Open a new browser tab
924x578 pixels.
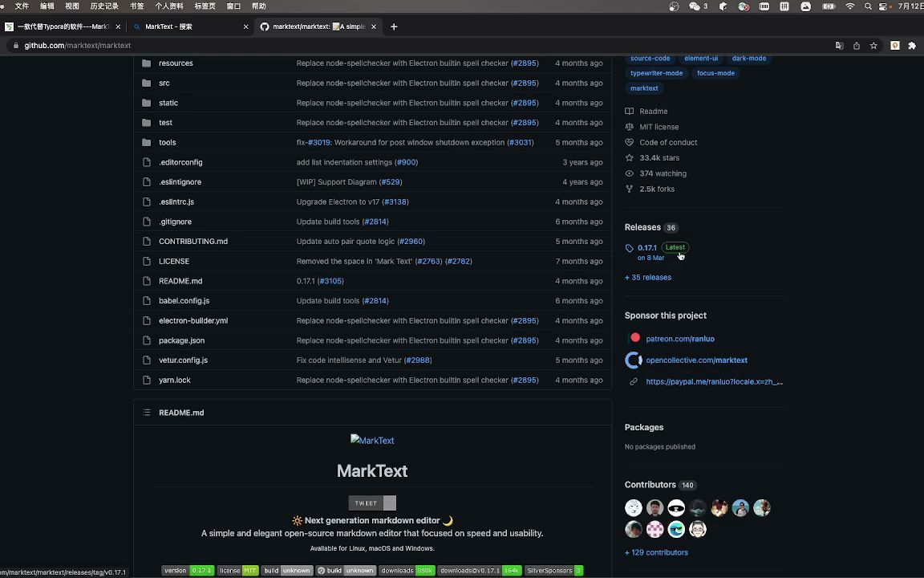[394, 26]
